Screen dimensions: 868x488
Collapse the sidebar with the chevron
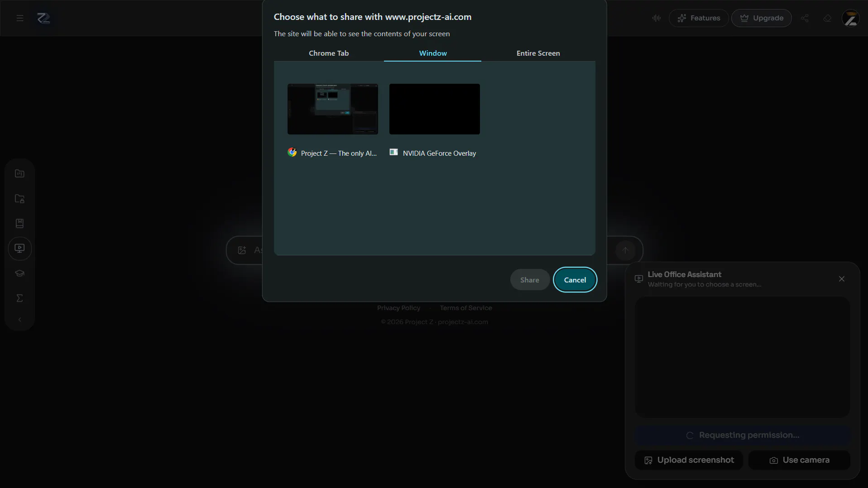tap(19, 320)
